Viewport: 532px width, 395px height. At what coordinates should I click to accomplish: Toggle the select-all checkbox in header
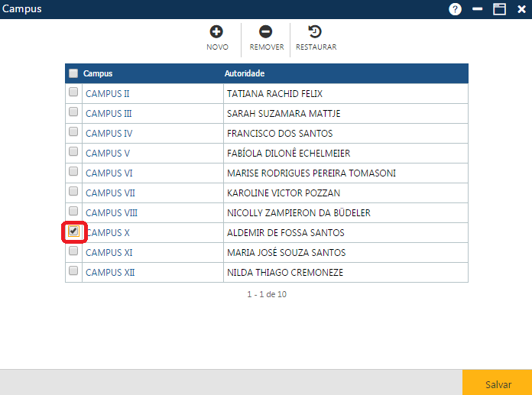point(73,73)
